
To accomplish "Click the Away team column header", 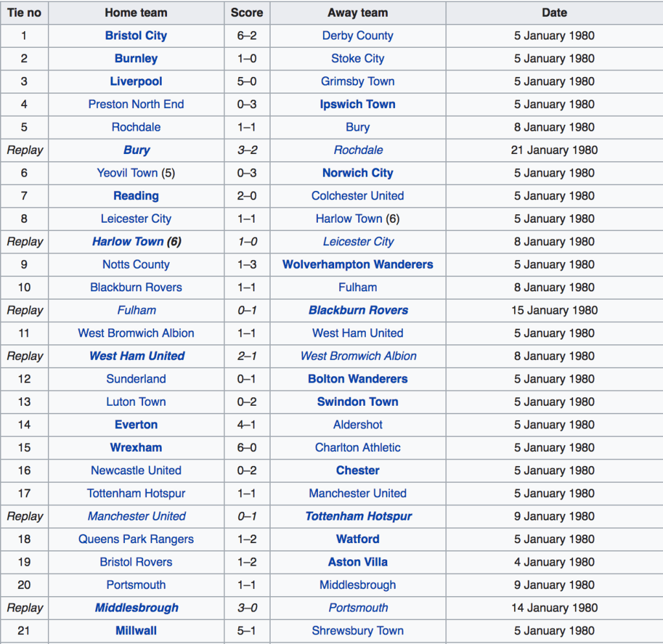I will coord(357,12).
